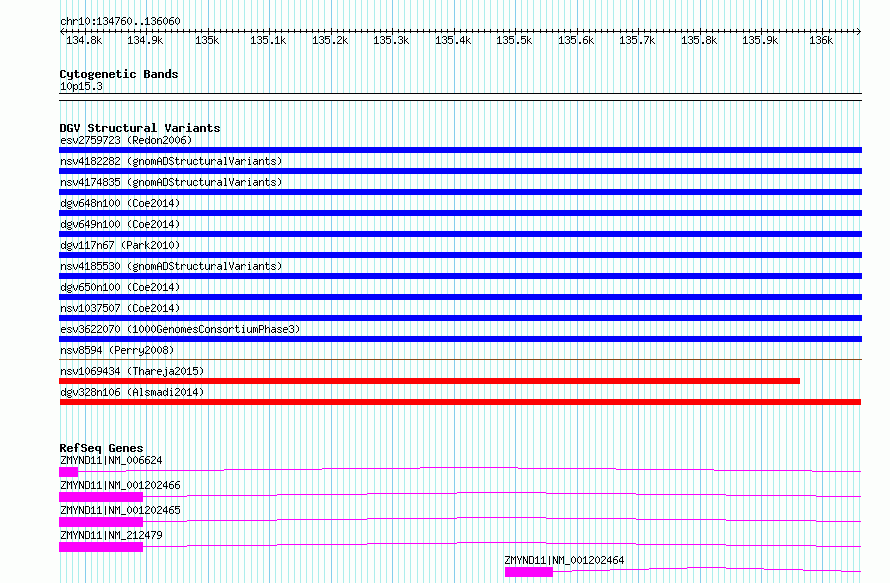Click the 135.3k ruler tick label
The width and height of the screenshot is (890, 583).
(391, 40)
